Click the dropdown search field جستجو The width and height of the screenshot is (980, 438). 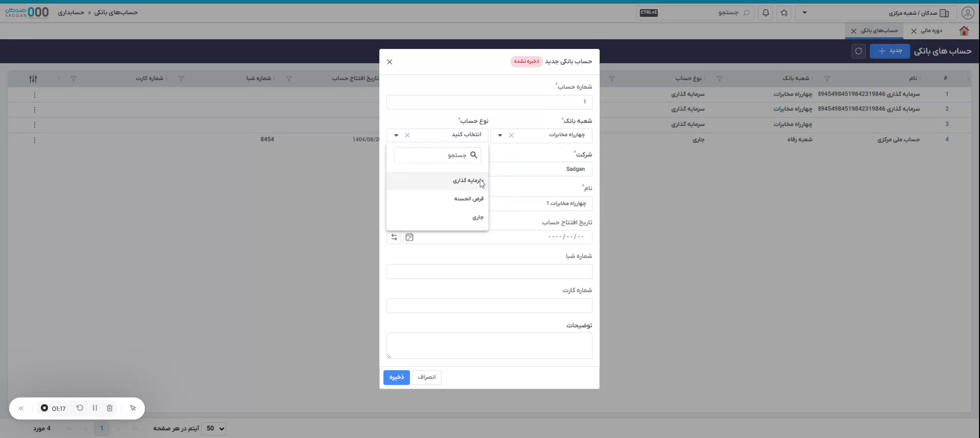click(437, 155)
